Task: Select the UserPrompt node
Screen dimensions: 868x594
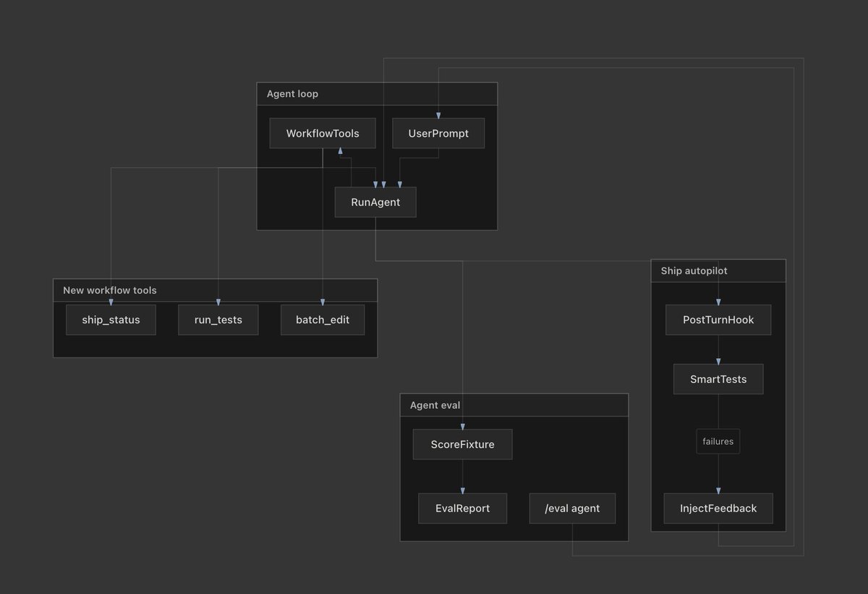Action: tap(438, 133)
